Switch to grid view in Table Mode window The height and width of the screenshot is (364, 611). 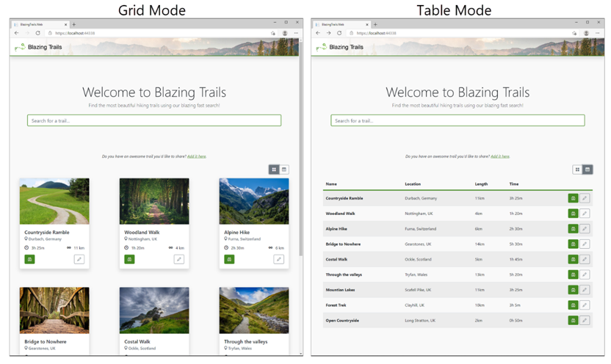[x=577, y=170]
